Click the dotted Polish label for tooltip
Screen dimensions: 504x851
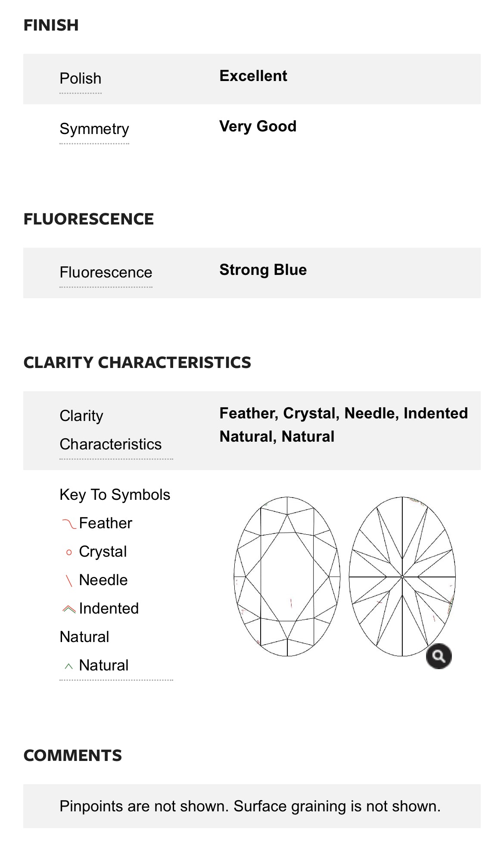click(80, 78)
